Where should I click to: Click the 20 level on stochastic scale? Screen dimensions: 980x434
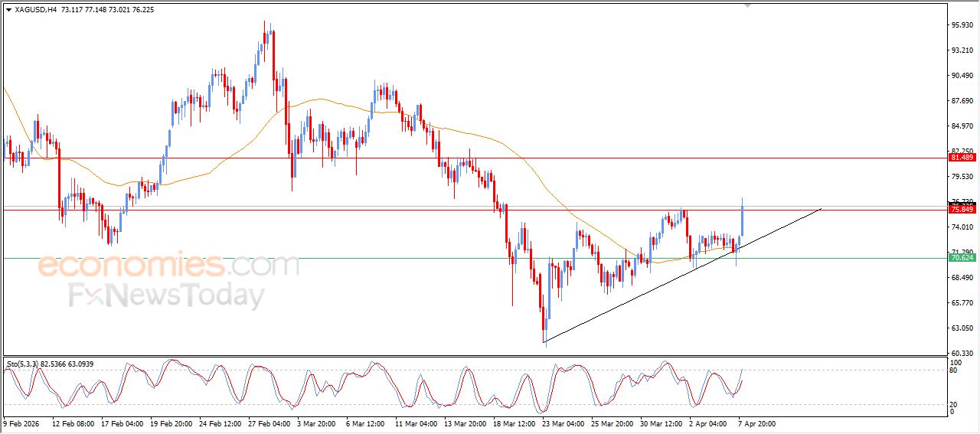[954, 403]
